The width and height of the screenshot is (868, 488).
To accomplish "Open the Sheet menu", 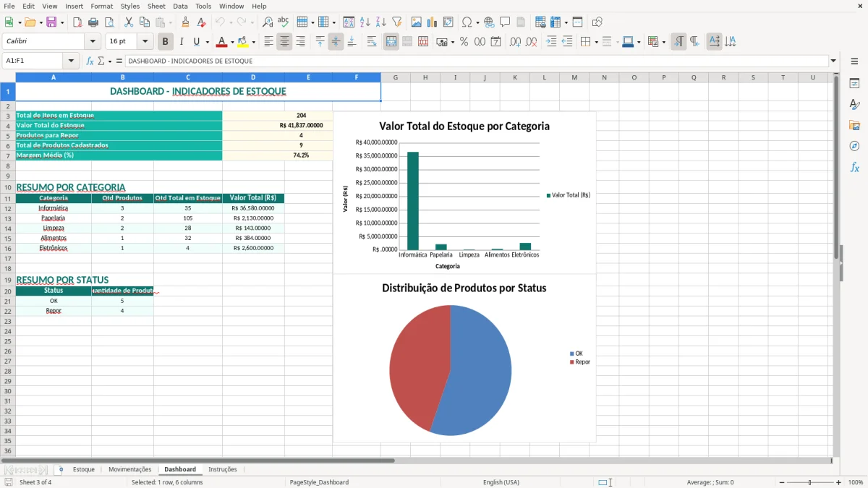I will [x=156, y=6].
